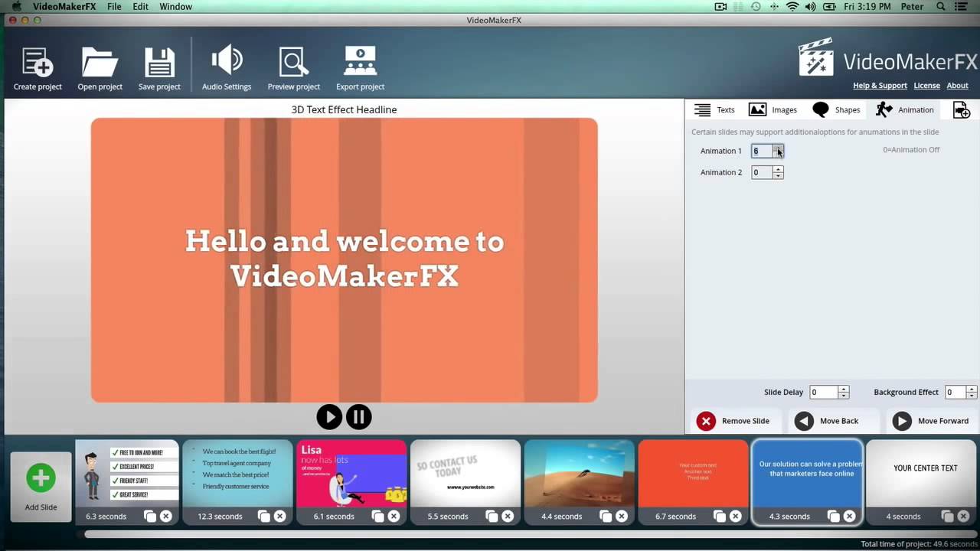Select the SO CONTACT US TODAY slide

click(465, 474)
